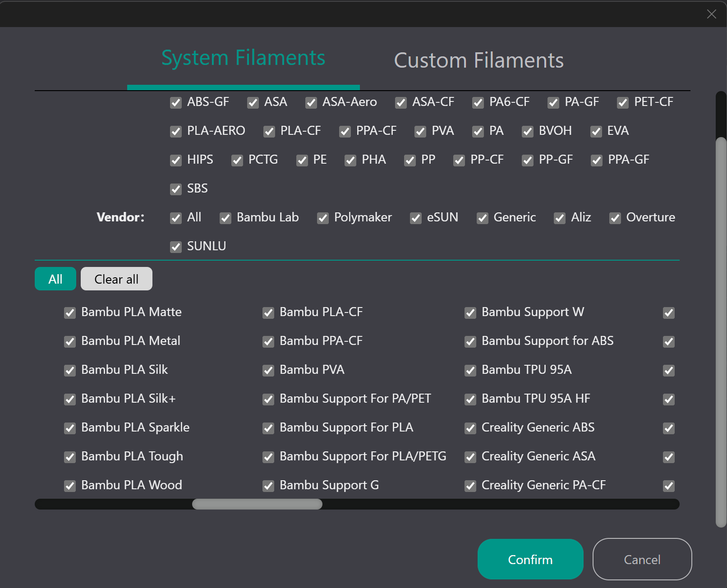The height and width of the screenshot is (588, 727).
Task: Toggle the vendor All checkbox
Action: [176, 218]
